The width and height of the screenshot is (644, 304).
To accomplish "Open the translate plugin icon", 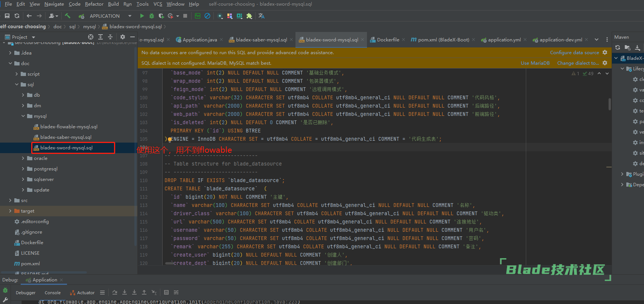I will [262, 16].
